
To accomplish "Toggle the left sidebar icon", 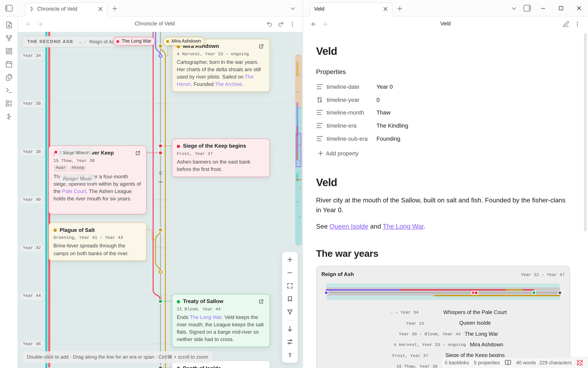I will click(9, 8).
